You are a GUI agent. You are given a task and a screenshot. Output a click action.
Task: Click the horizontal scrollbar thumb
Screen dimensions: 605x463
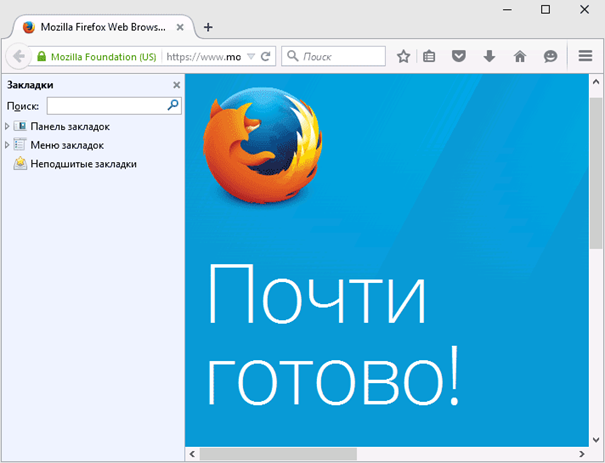[x=278, y=454]
